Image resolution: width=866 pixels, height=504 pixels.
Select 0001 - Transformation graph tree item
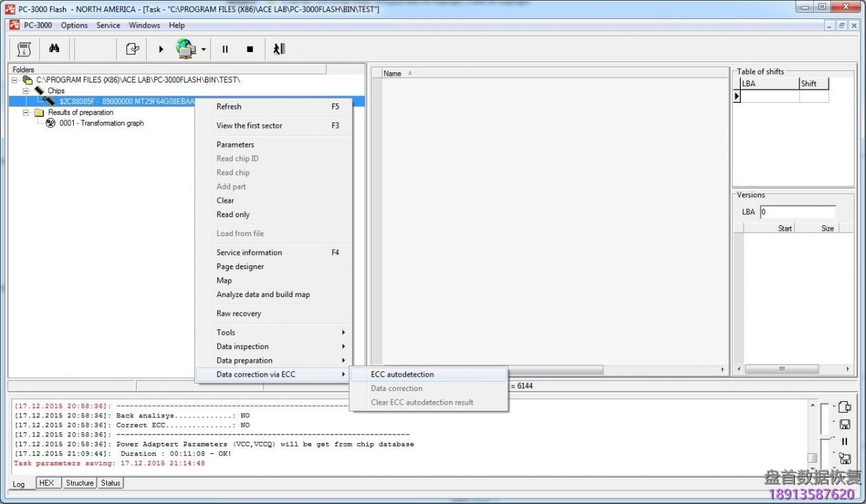tap(101, 123)
